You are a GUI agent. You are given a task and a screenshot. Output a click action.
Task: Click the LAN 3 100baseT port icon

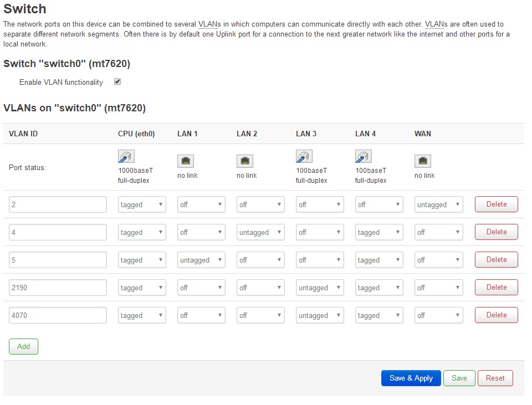pyautogui.click(x=304, y=156)
